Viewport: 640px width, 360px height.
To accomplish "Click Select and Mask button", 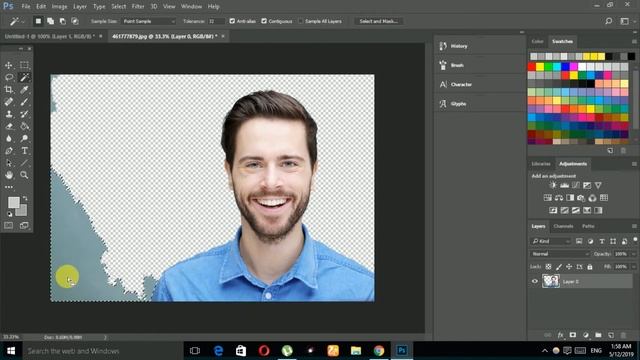I will click(378, 21).
